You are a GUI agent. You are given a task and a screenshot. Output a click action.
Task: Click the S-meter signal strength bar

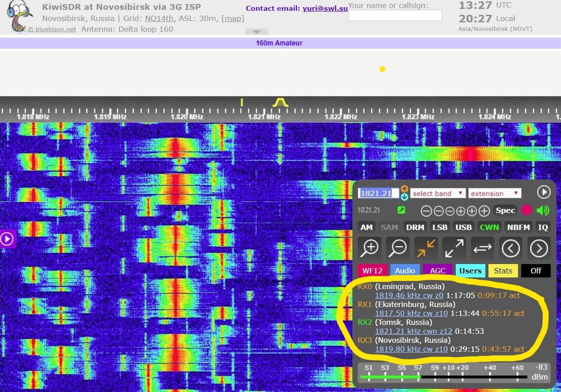(x=443, y=377)
